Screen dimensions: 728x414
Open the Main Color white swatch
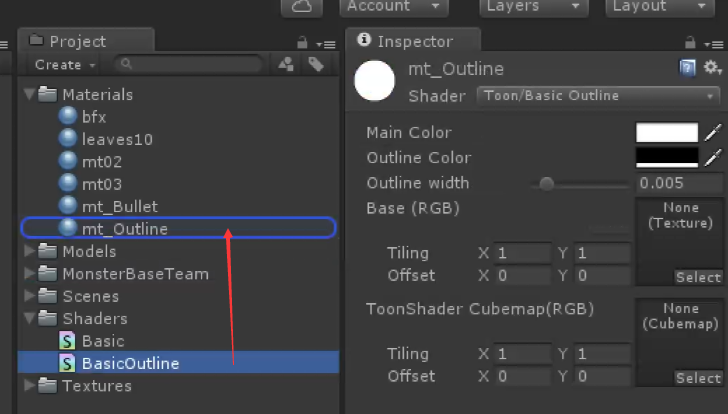click(x=667, y=133)
